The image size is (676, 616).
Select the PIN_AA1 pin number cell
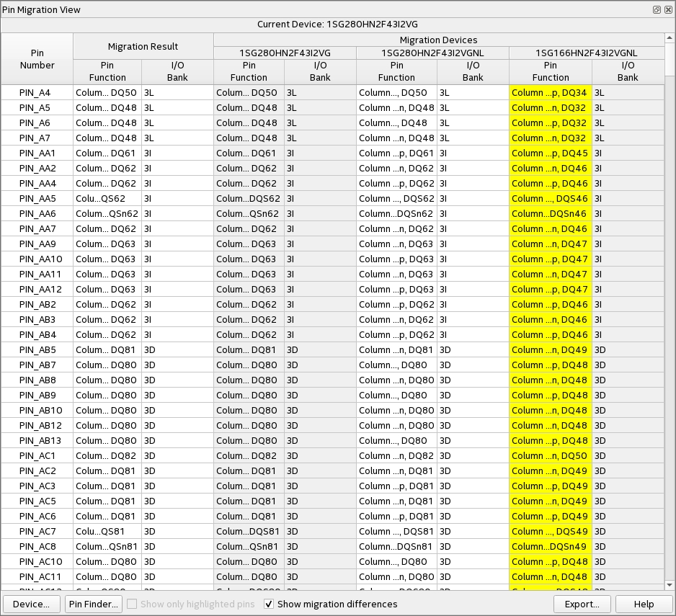37,153
